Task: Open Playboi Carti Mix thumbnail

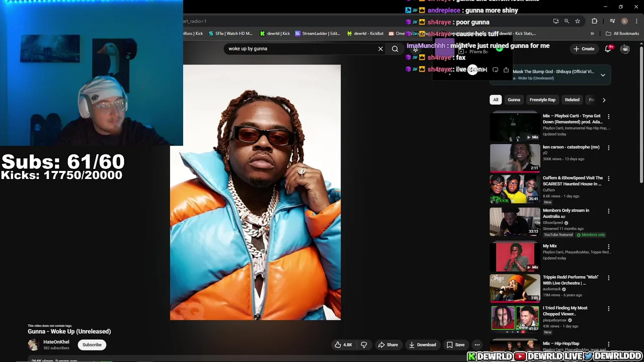Action: [515, 127]
